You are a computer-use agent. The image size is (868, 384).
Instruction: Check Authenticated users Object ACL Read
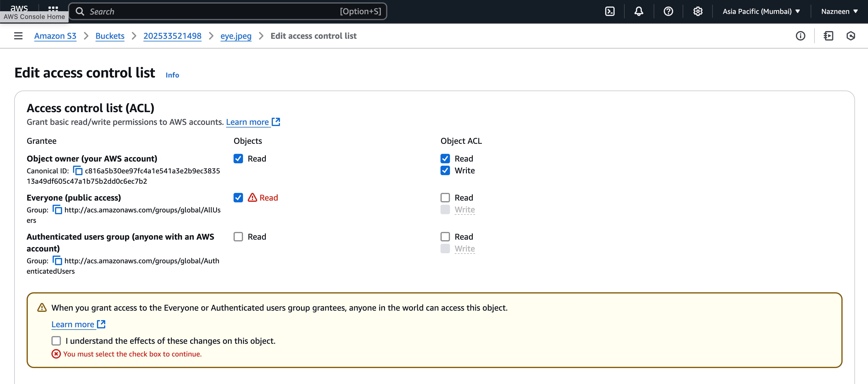pyautogui.click(x=445, y=237)
